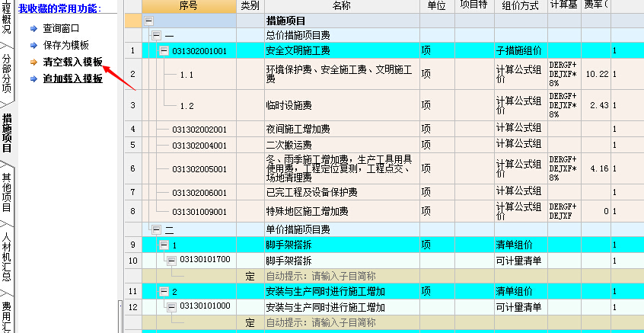Click fee rate value 4.16

(x=599, y=168)
